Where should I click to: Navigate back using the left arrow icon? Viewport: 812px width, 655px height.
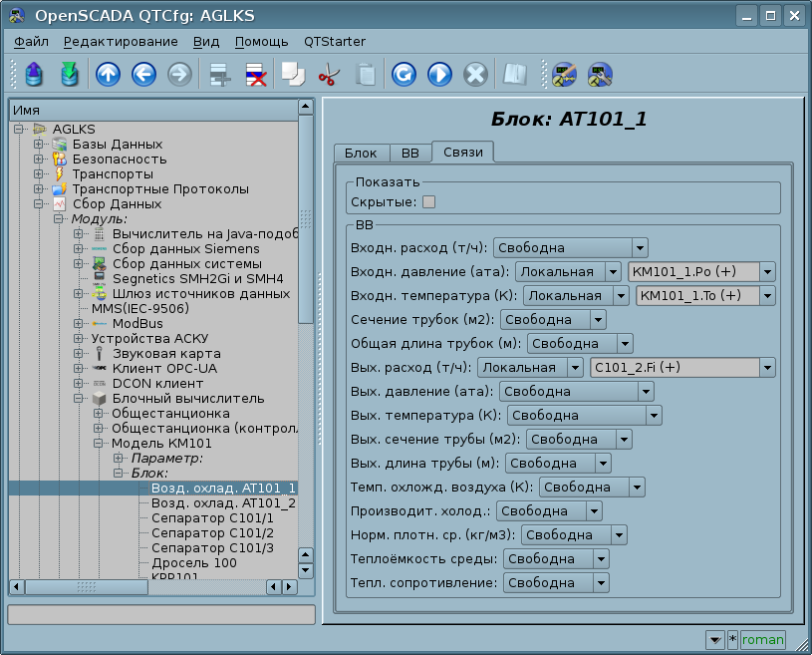coord(143,75)
